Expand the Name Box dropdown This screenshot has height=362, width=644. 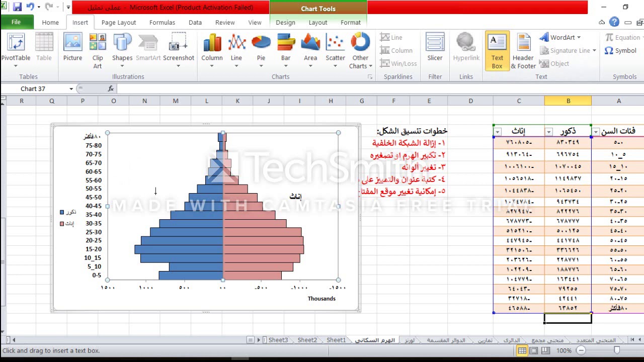[x=71, y=88]
